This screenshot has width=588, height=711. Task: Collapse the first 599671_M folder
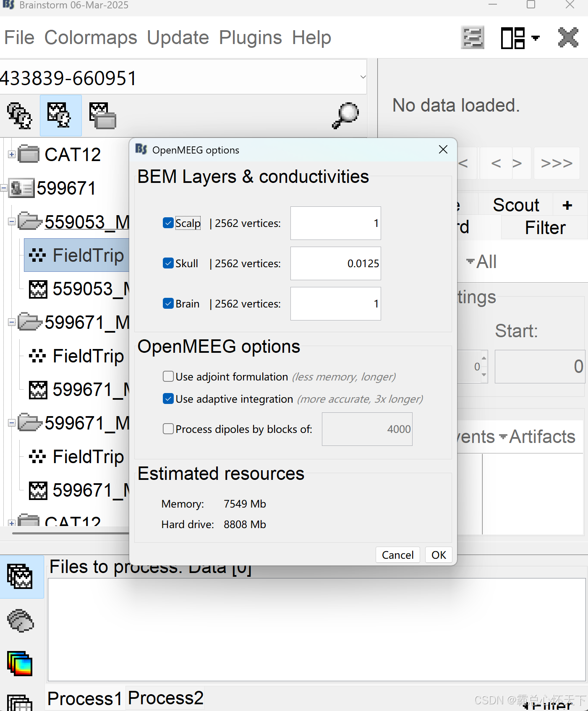(x=12, y=322)
